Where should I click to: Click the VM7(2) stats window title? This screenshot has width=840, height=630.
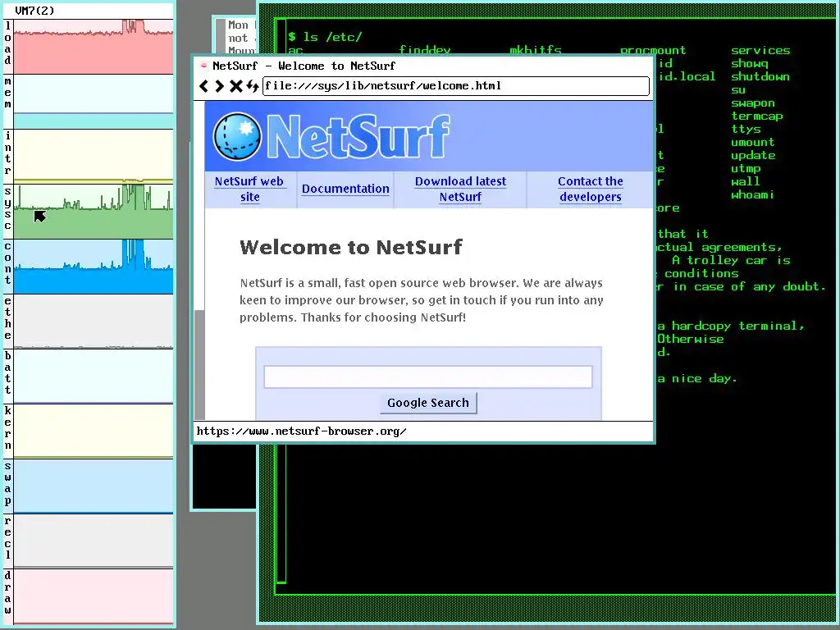click(x=34, y=11)
